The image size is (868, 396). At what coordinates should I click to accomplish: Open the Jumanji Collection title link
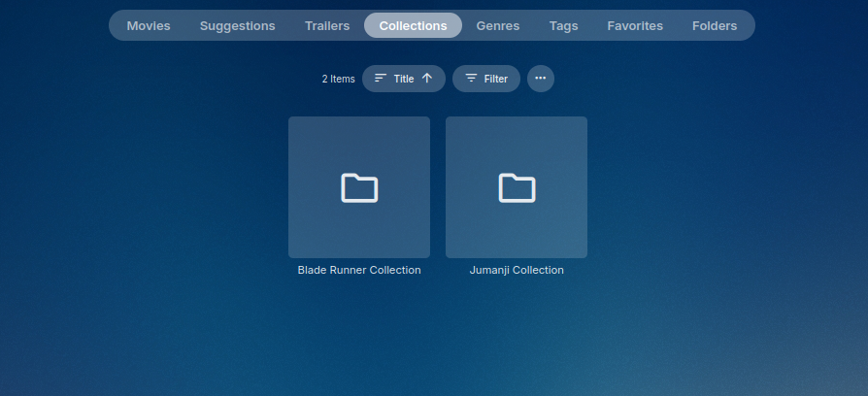point(517,270)
